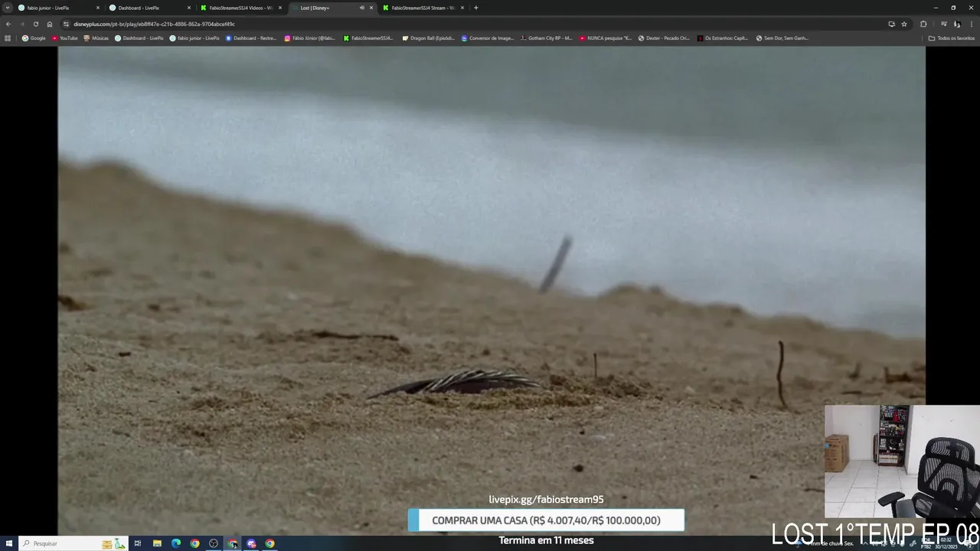
Task: Open site information icon in address bar
Action: (x=67, y=24)
